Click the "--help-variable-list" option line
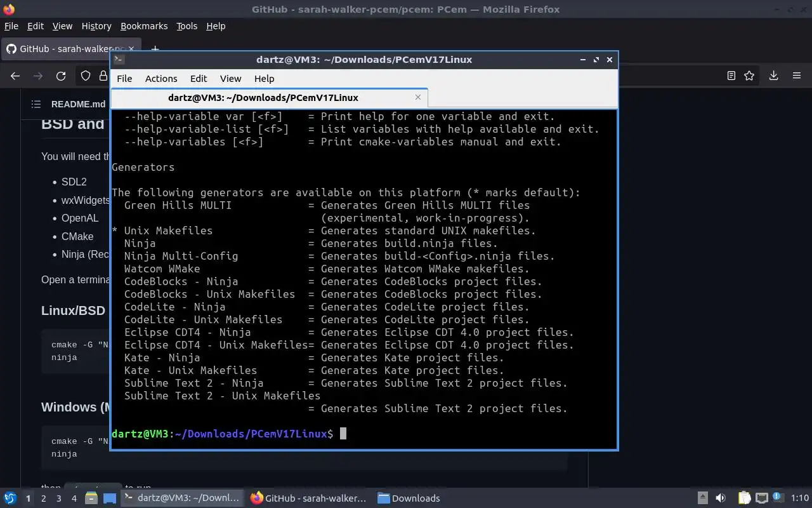 click(x=362, y=129)
